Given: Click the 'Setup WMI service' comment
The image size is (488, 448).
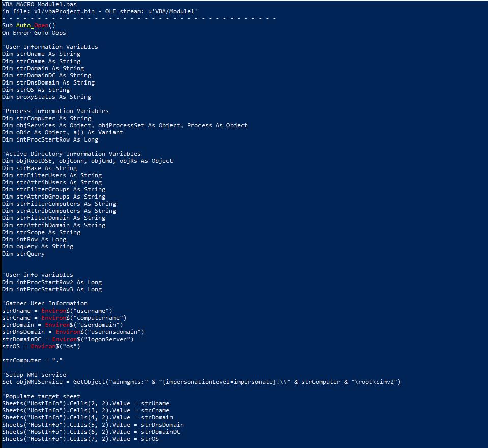Looking at the screenshot, I should (35, 375).
